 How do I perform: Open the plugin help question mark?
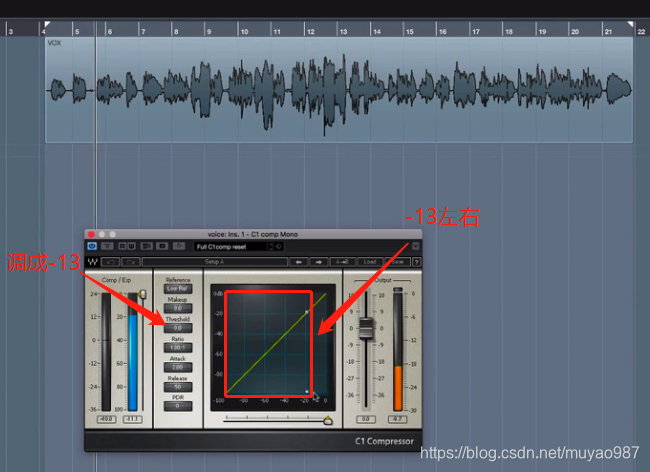pos(416,262)
